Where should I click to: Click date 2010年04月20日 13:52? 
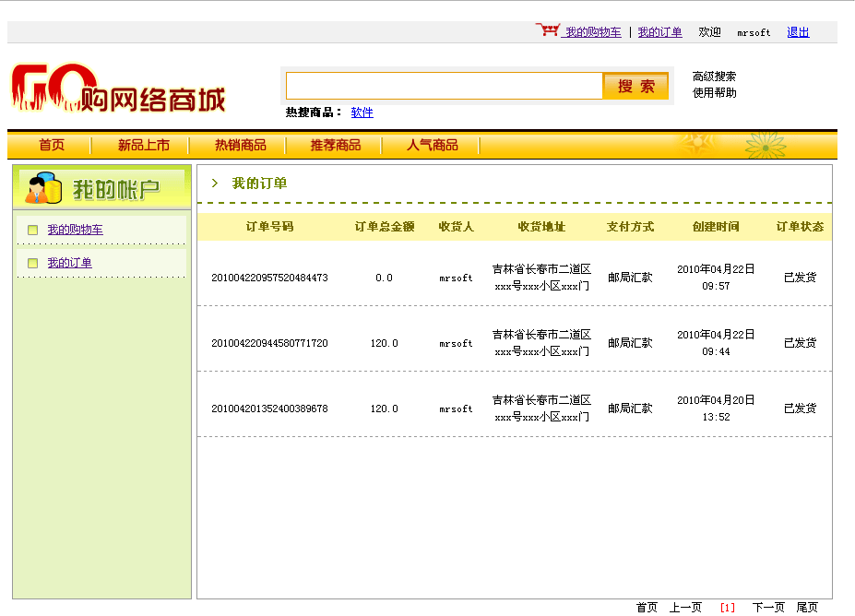click(x=716, y=409)
